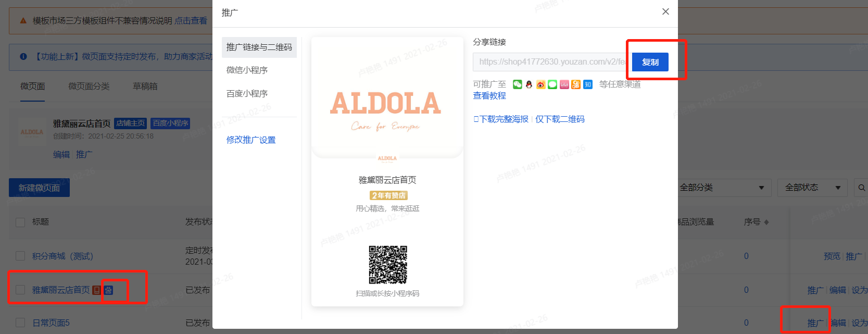Click the WeChat channel icon
868x334 pixels.
517,84
